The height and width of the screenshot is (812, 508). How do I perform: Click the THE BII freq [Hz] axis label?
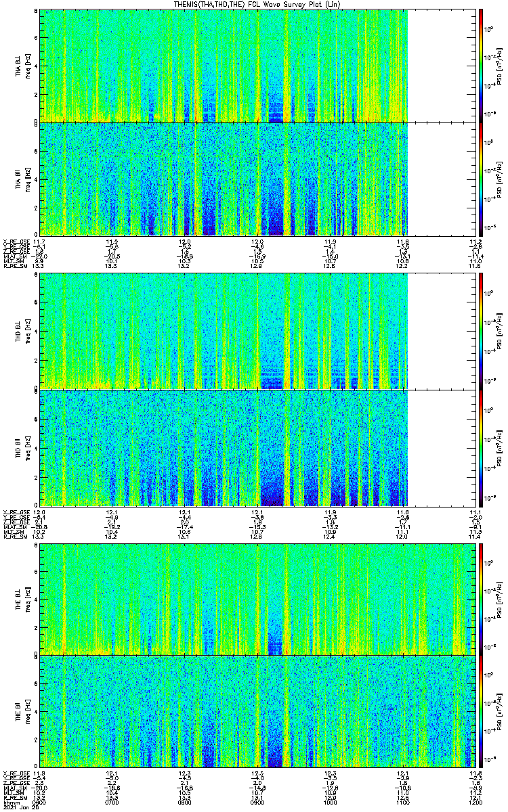28,711
